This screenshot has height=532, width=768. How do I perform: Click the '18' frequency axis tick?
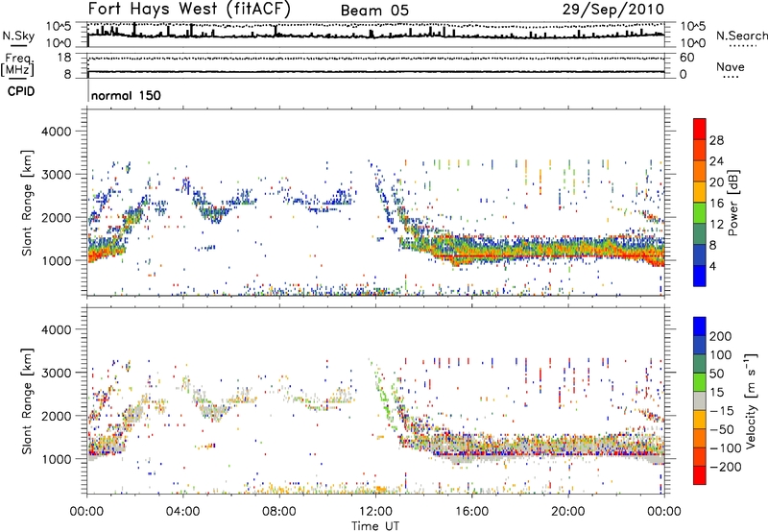pos(64,58)
